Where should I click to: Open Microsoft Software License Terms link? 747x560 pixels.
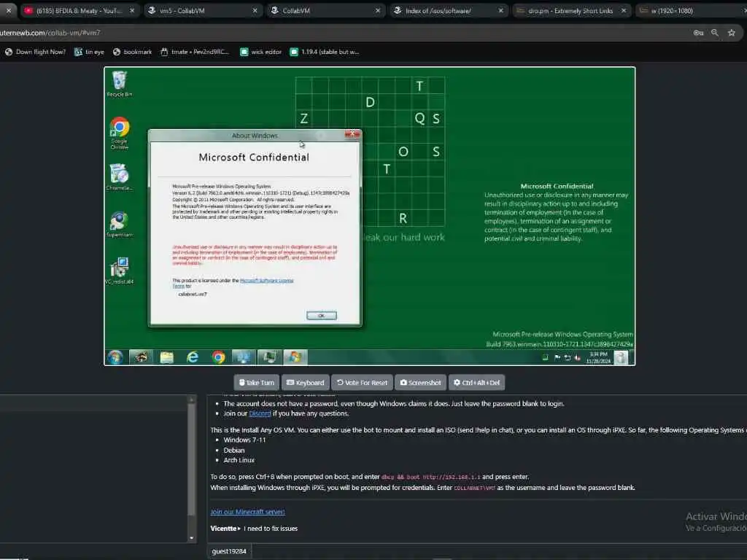[x=267, y=281]
